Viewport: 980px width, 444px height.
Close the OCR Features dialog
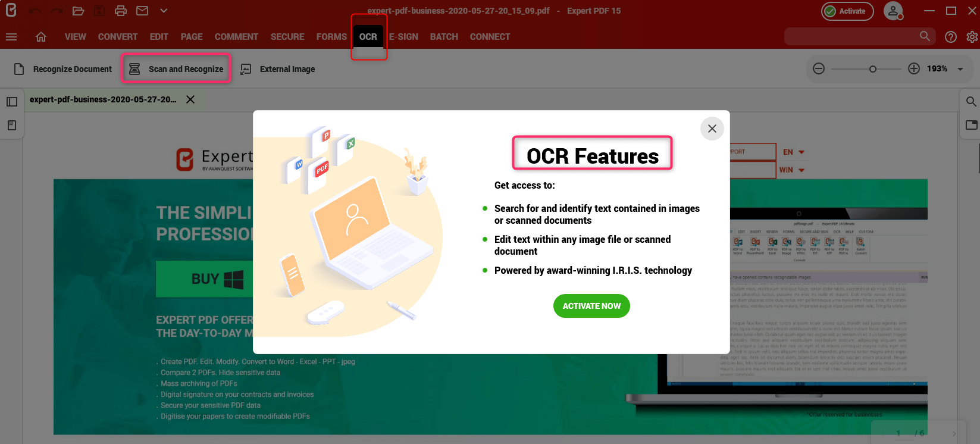point(712,129)
